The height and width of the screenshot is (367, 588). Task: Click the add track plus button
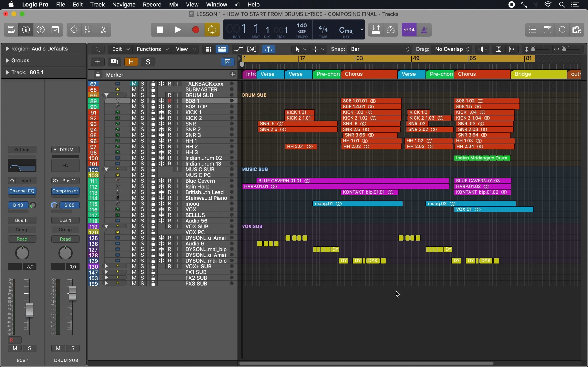pyautogui.click(x=98, y=62)
